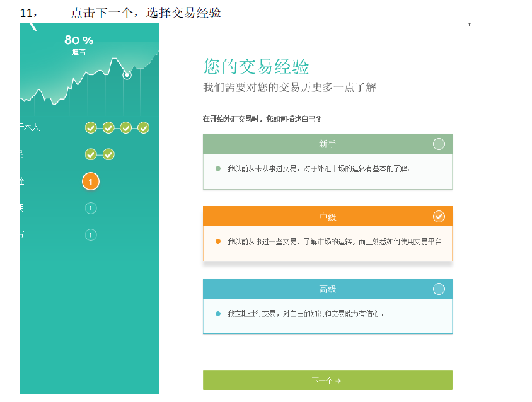
Task: Click the orange 中级 option header
Action: click(x=327, y=217)
